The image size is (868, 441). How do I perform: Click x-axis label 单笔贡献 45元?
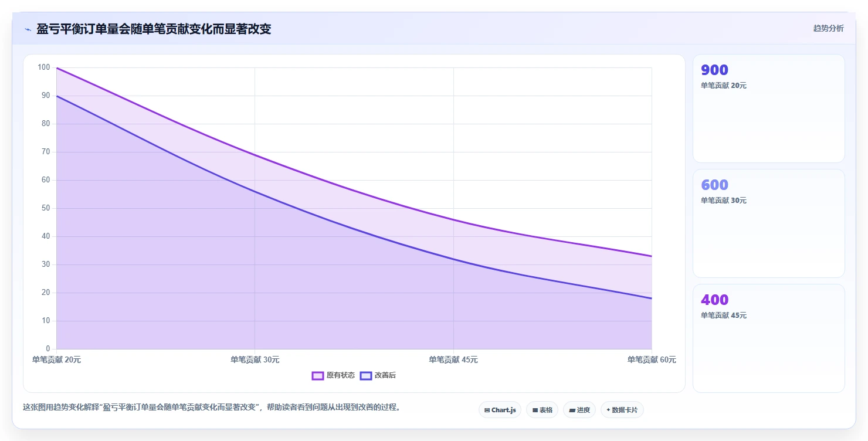coord(453,360)
